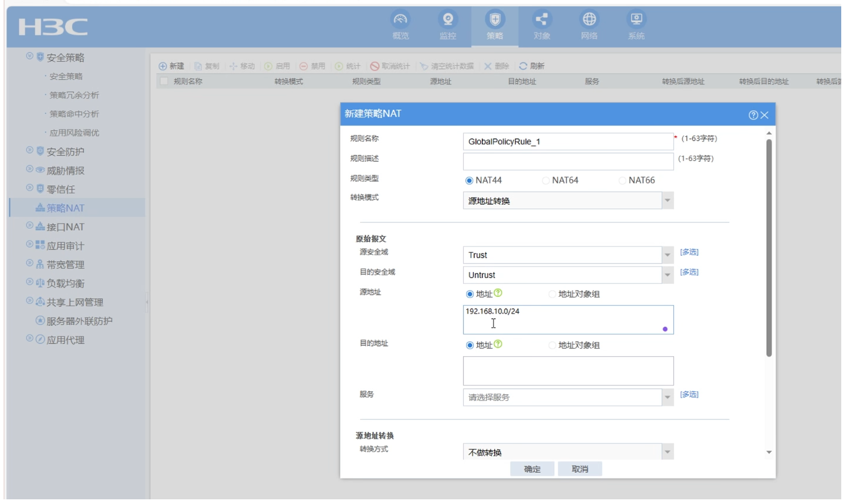
Task: Open 应用代理 in the sidebar
Action: point(65,340)
